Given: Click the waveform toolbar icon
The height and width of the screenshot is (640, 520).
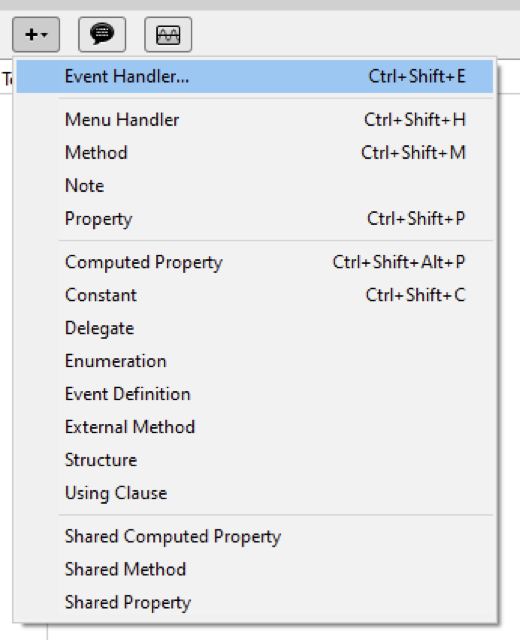Looking at the screenshot, I should pyautogui.click(x=168, y=35).
